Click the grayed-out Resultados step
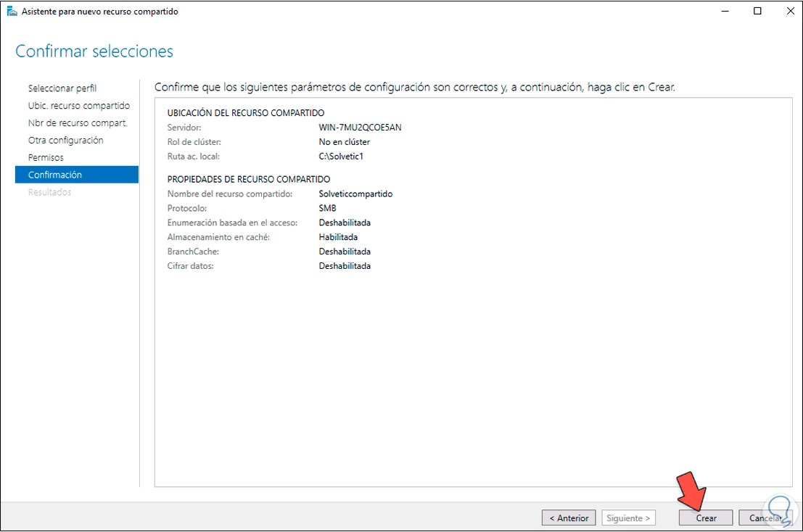Screen dimensions: 803x532 pos(52,191)
